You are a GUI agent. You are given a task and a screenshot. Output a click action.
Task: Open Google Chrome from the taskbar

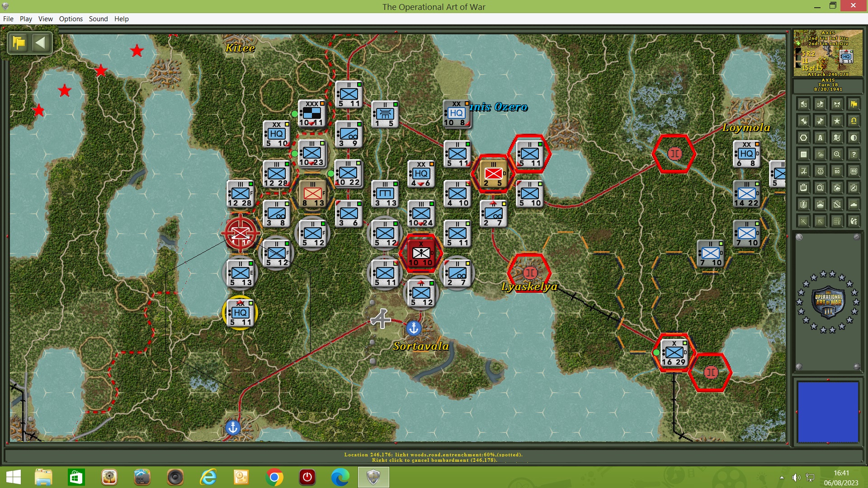click(274, 477)
